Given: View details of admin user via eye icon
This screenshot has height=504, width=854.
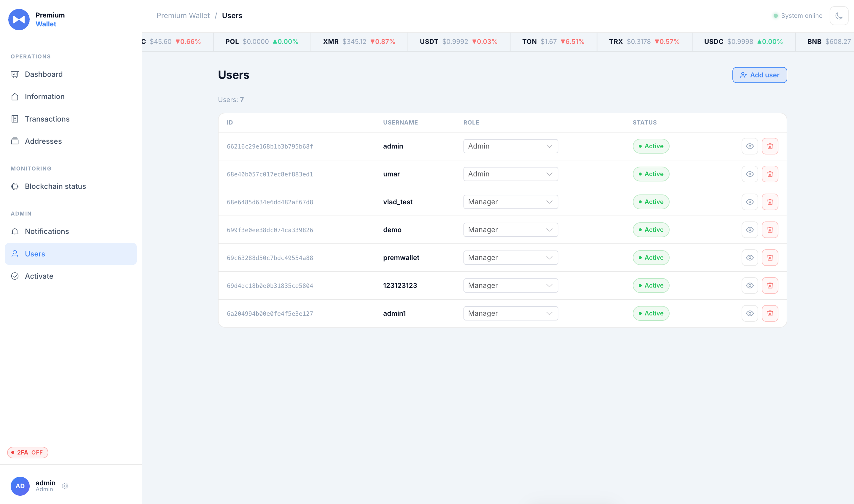Looking at the screenshot, I should pyautogui.click(x=750, y=146).
